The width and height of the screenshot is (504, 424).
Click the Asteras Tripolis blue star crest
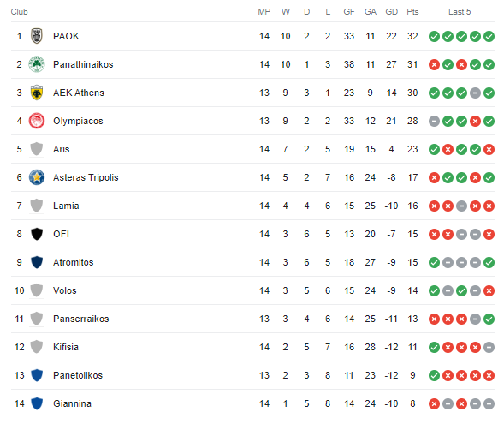[37, 177]
